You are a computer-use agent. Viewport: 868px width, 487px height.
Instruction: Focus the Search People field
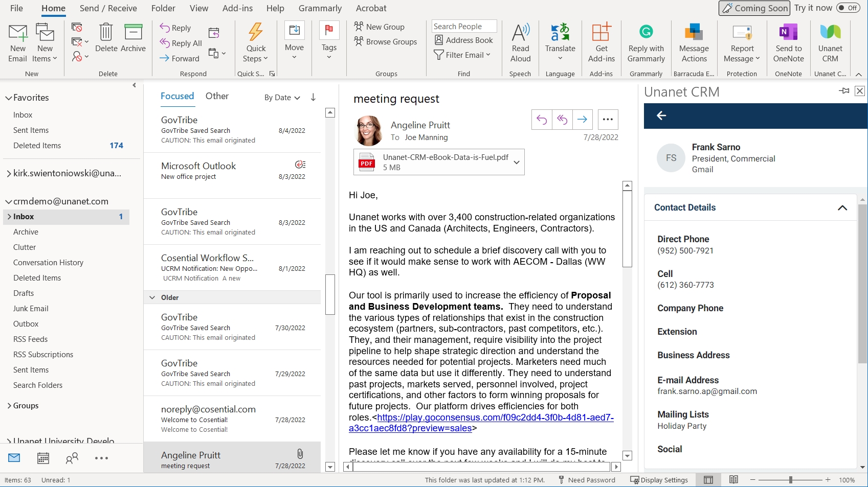click(x=464, y=26)
